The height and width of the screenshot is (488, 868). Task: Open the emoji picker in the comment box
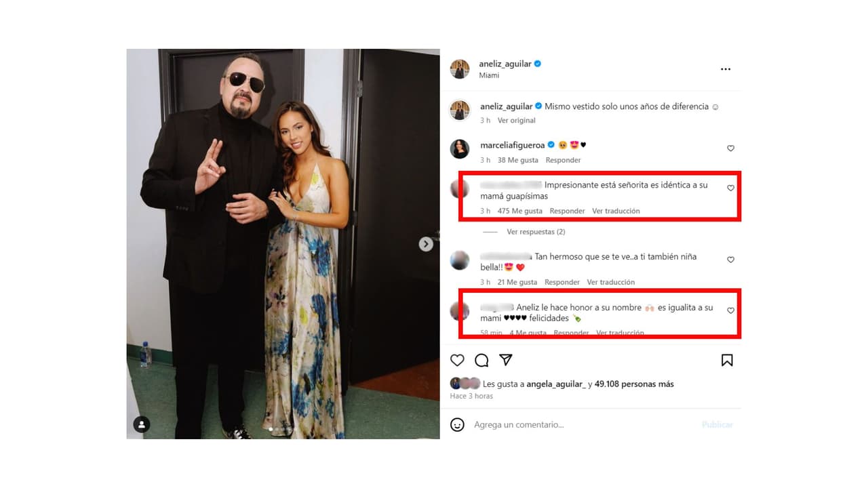click(457, 424)
